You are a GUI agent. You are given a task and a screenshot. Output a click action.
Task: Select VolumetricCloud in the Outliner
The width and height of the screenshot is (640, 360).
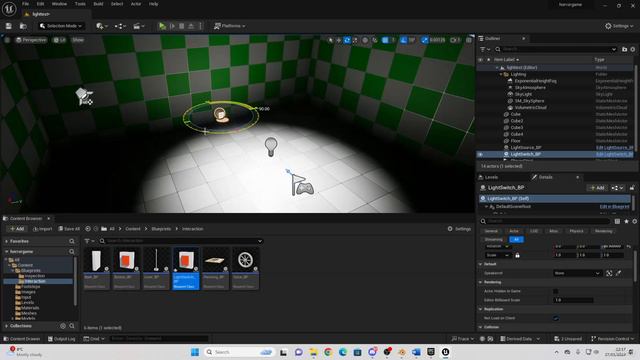pyautogui.click(x=530, y=108)
